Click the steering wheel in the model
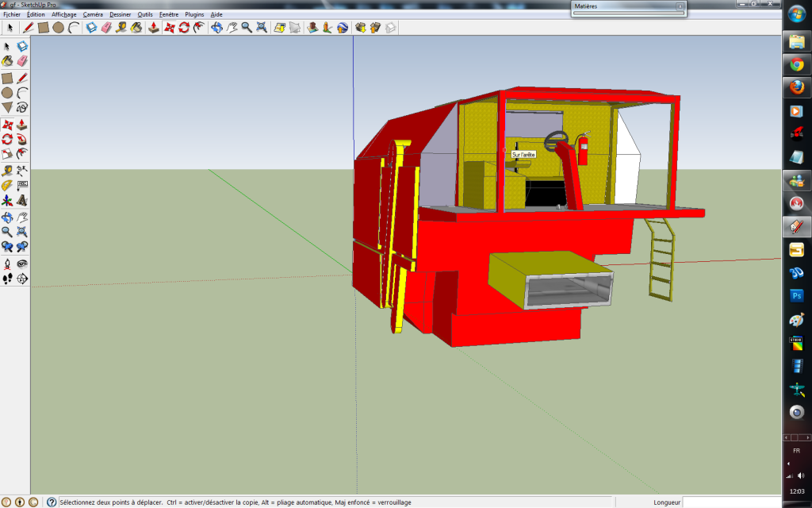The image size is (812, 508). [x=556, y=140]
